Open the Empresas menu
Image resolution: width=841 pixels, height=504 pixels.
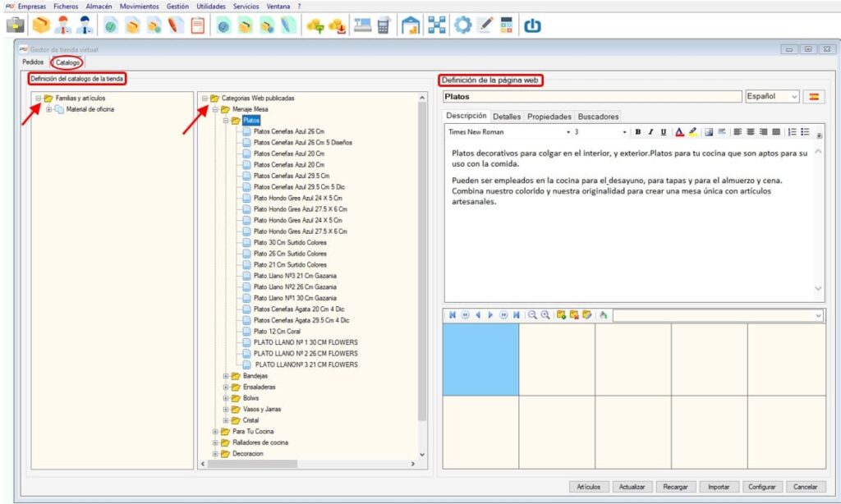tap(32, 7)
